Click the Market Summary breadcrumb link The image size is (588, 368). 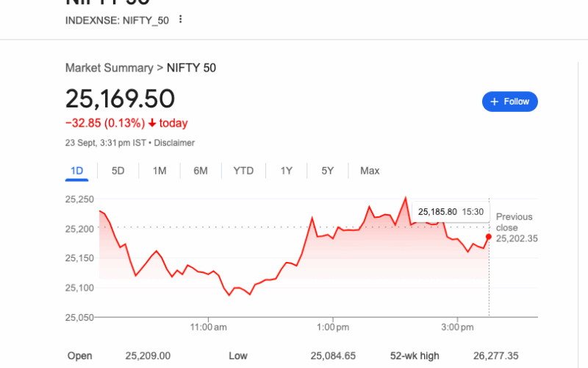click(109, 68)
